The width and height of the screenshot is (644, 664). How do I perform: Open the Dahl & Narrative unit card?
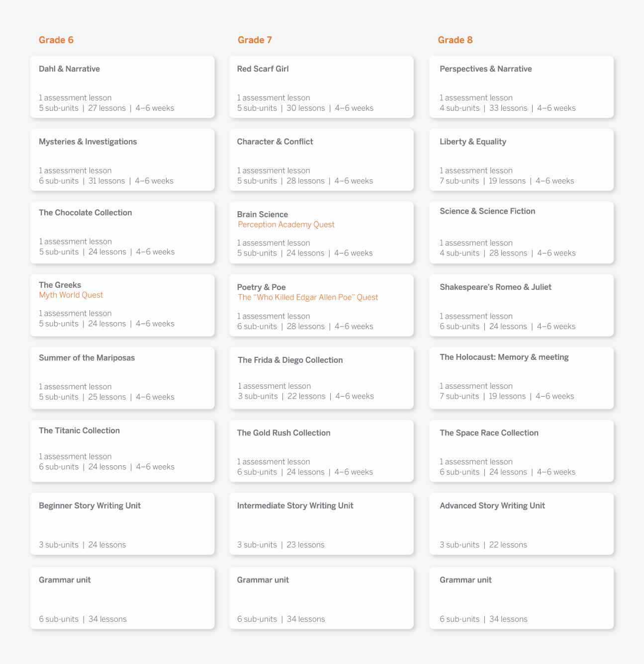122,87
